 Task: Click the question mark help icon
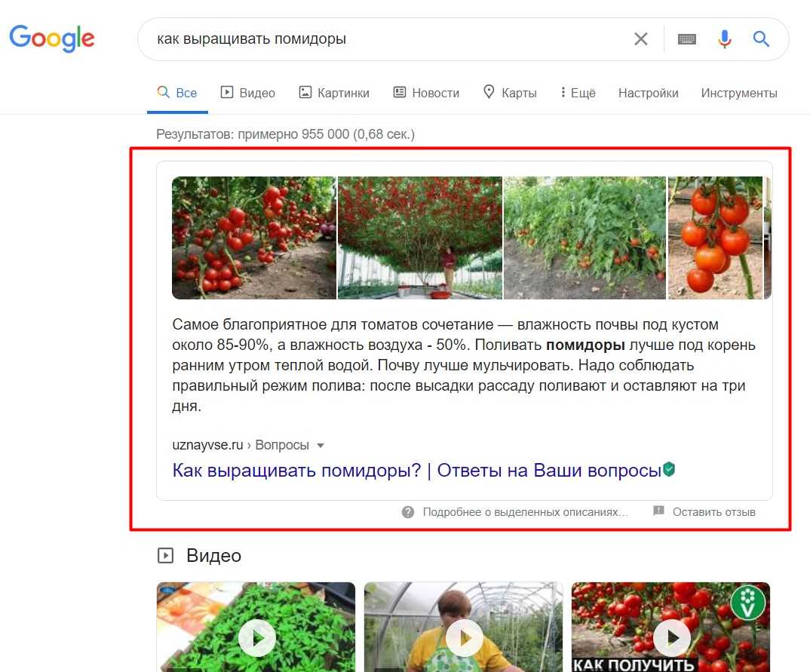408,512
